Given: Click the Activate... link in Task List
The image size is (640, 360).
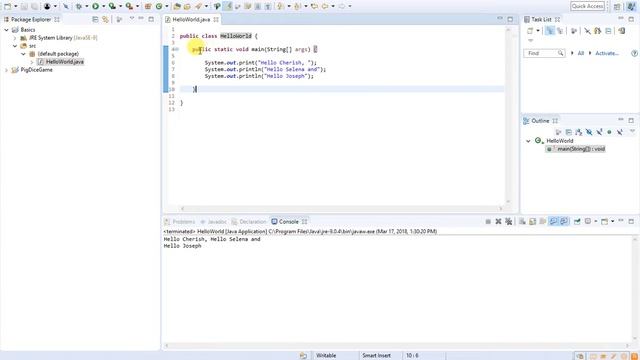Looking at the screenshot, I should (x=607, y=53).
